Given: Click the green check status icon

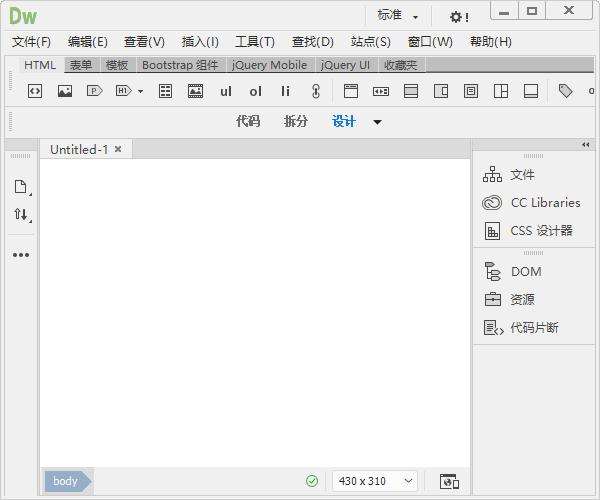Looking at the screenshot, I should 312,481.
